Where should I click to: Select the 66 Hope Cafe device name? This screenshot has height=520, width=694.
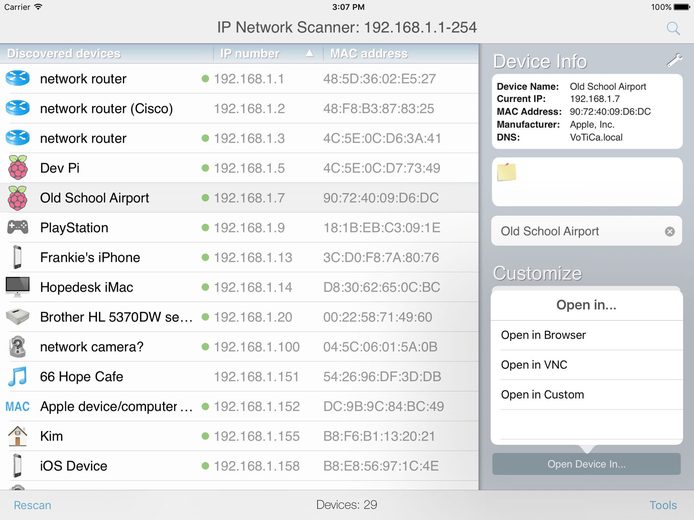[81, 377]
